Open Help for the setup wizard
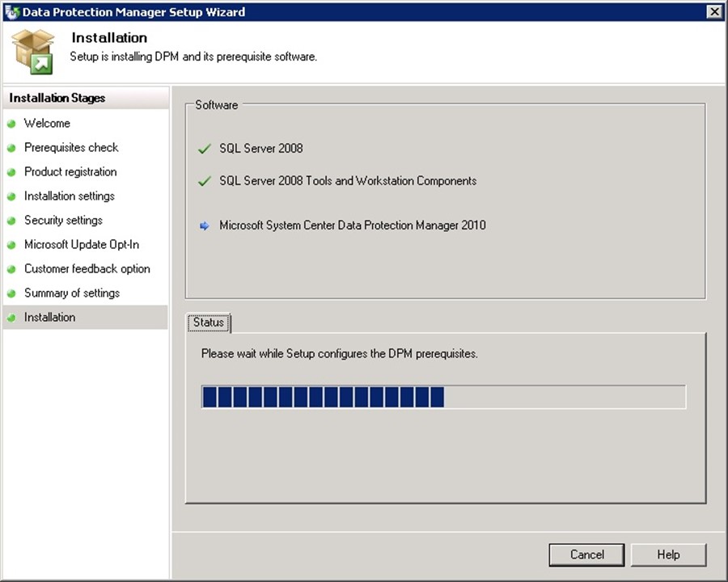Screen dimensions: 728x582 point(668,555)
